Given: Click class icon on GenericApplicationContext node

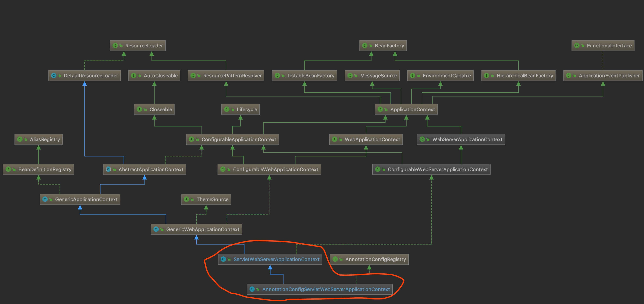Looking at the screenshot, I should click(45, 199).
